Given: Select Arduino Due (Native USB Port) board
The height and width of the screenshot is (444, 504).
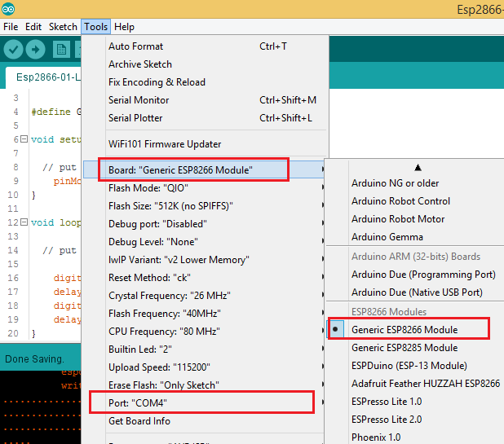Looking at the screenshot, I should point(415,292).
